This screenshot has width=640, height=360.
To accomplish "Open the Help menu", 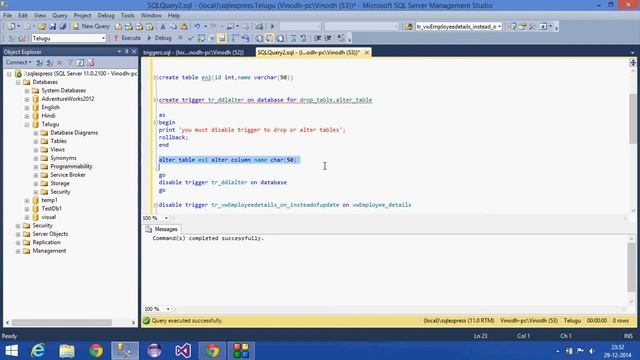I will [x=174, y=16].
